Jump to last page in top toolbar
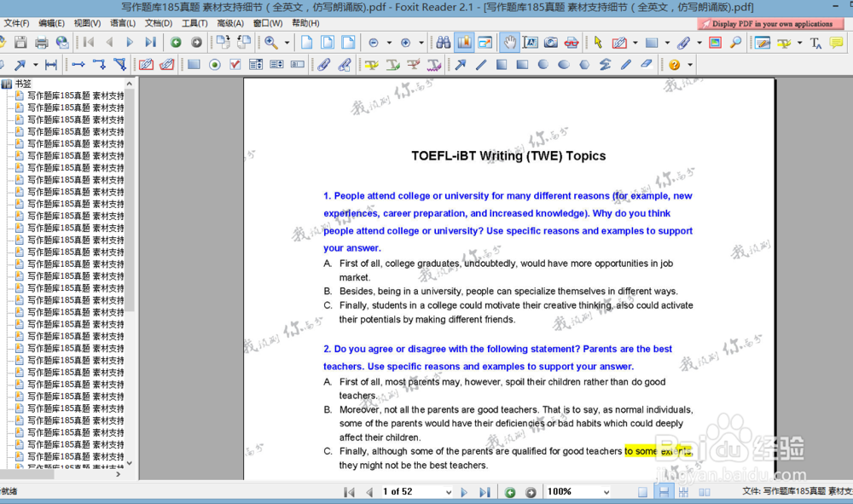 (x=151, y=43)
